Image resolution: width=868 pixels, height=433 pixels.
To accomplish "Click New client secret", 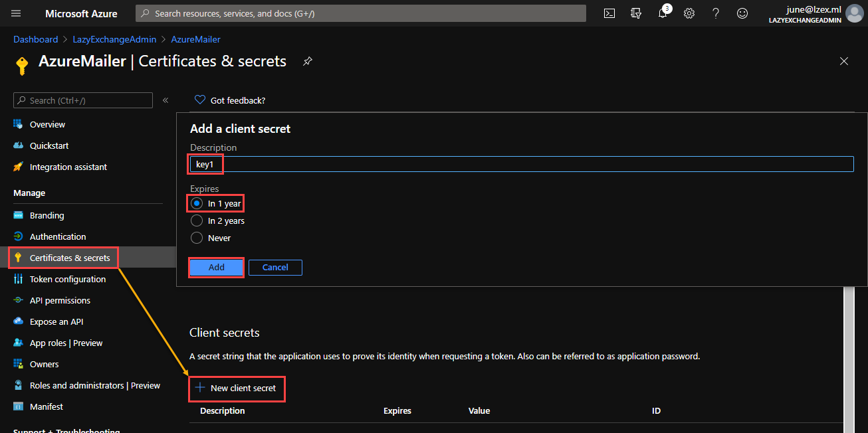I will point(236,388).
